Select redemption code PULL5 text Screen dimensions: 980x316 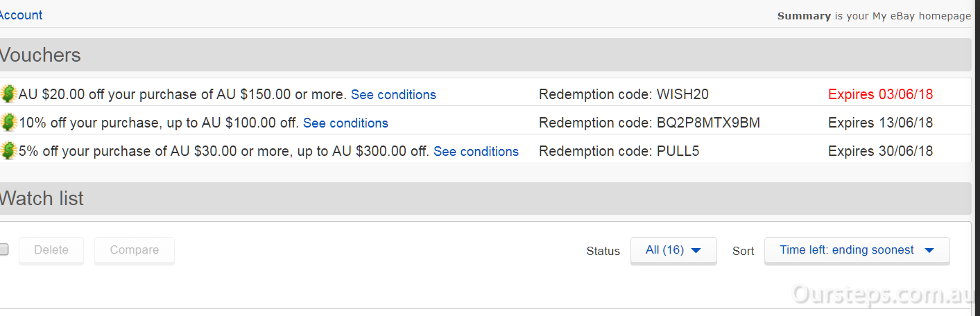678,152
